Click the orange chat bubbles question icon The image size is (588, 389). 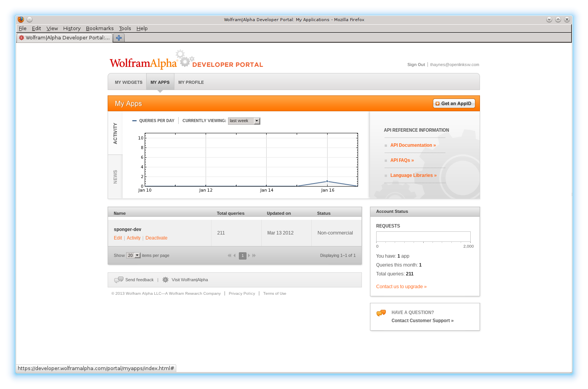point(381,313)
